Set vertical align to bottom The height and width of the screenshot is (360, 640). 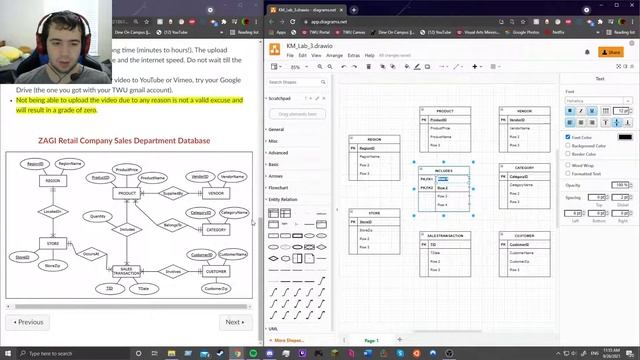(x=627, y=122)
